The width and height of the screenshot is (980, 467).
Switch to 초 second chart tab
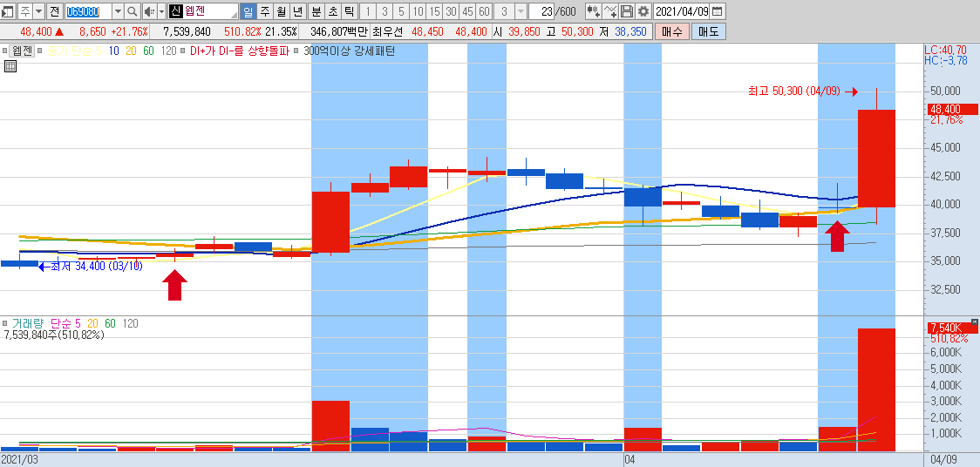tap(332, 11)
